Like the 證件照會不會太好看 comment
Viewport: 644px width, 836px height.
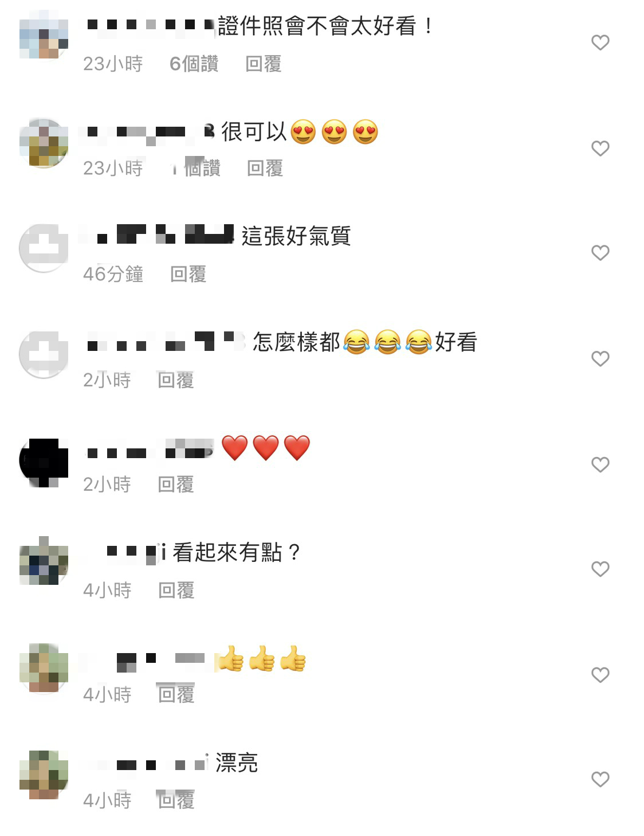click(600, 42)
